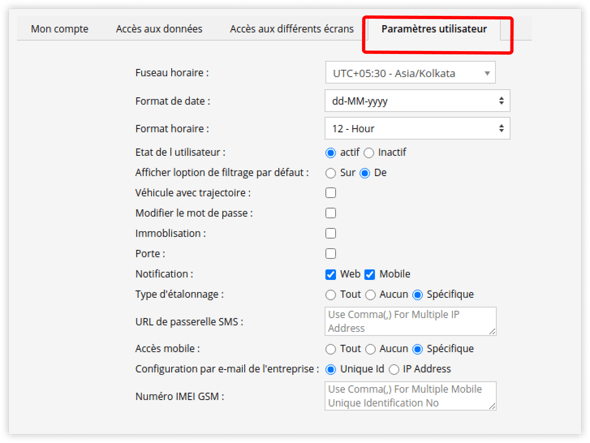Enable Véhicule avec trajectoire checkbox
Image resolution: width=590 pixels, height=443 pixels.
pos(330,193)
